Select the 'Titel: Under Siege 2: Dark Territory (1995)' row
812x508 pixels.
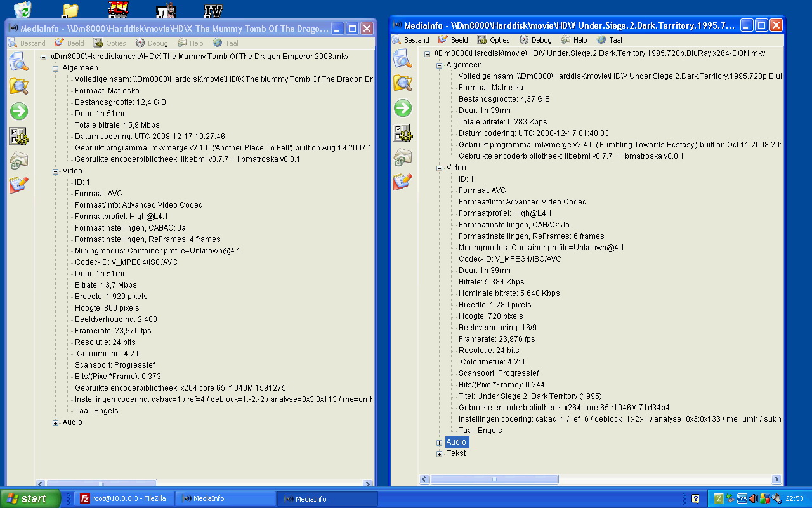(530, 396)
